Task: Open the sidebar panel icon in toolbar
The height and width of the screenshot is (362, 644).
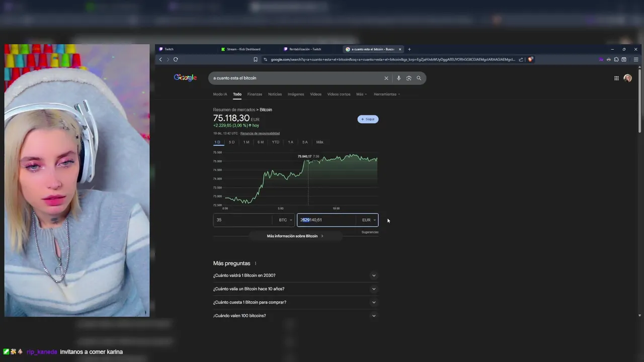Action: point(624,59)
